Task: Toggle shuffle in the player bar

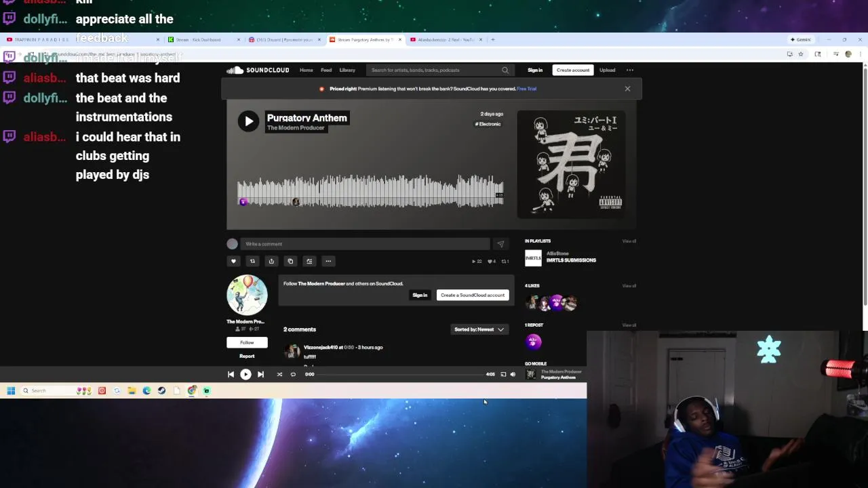Action: (279, 374)
